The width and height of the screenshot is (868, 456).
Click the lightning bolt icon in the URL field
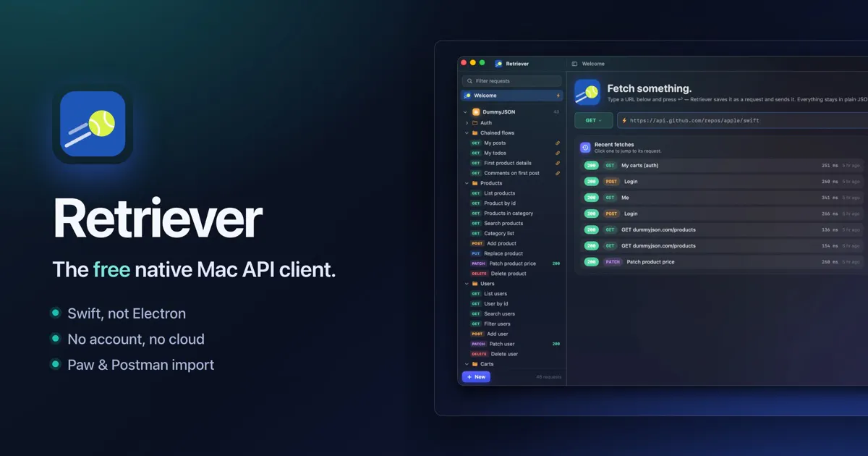coord(624,121)
